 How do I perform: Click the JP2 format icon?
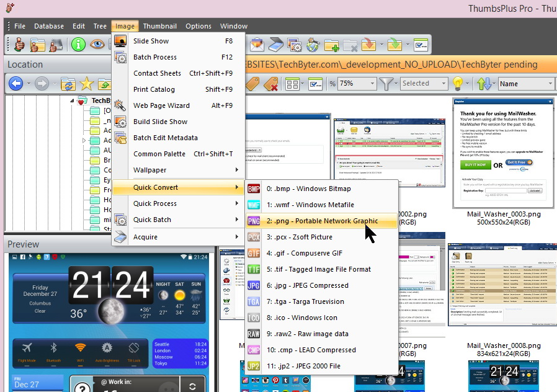pos(254,366)
